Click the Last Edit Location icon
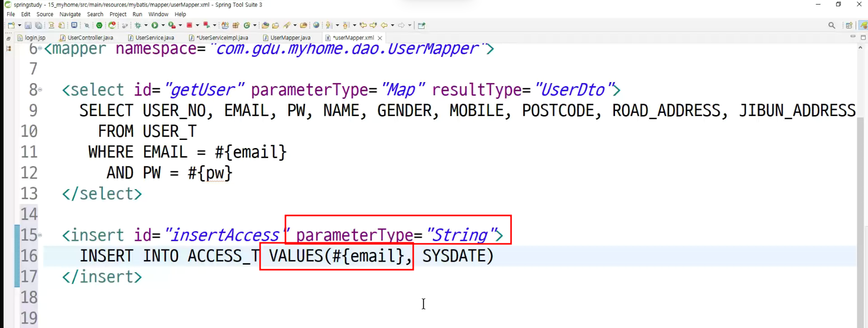Image resolution: width=868 pixels, height=328 pixels. 363,25
